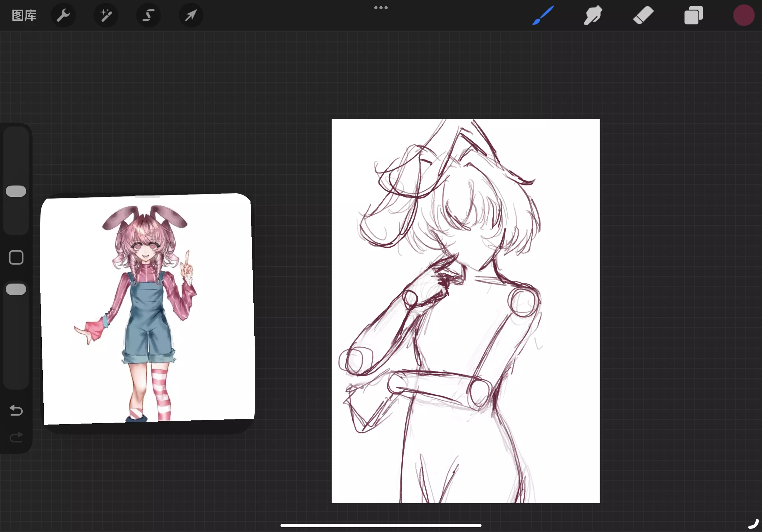The image size is (762, 532).
Task: Select the Brush paint tool
Action: point(543,15)
